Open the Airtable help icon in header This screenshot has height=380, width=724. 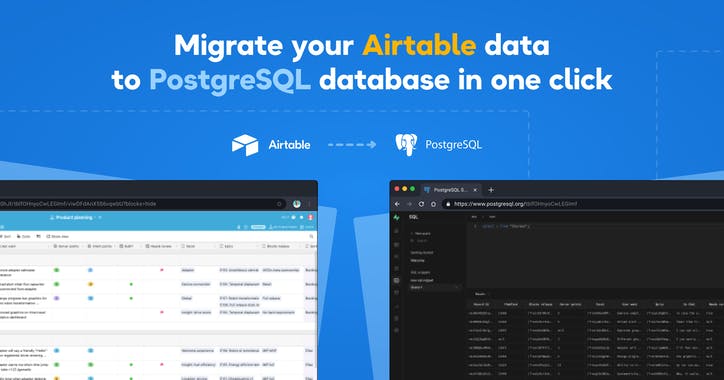[x=294, y=217]
